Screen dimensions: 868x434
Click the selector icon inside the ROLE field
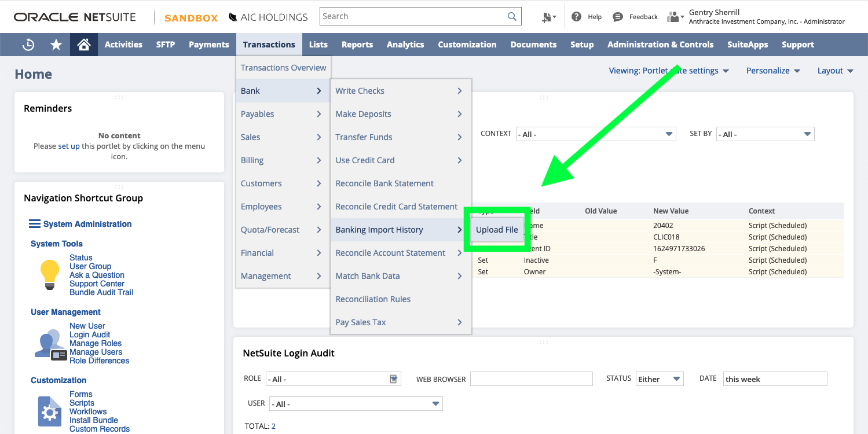pyautogui.click(x=394, y=378)
